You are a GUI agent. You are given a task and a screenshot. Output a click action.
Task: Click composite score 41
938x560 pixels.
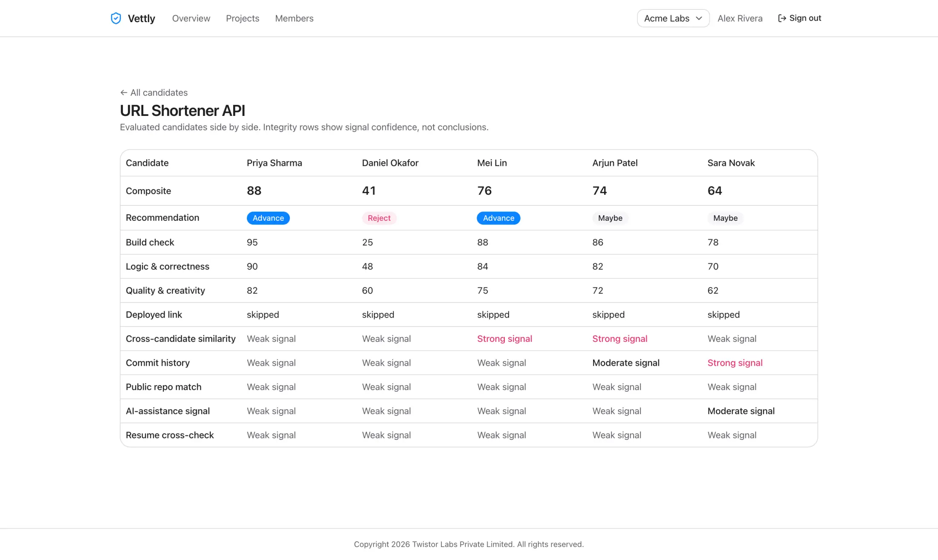[x=369, y=191]
